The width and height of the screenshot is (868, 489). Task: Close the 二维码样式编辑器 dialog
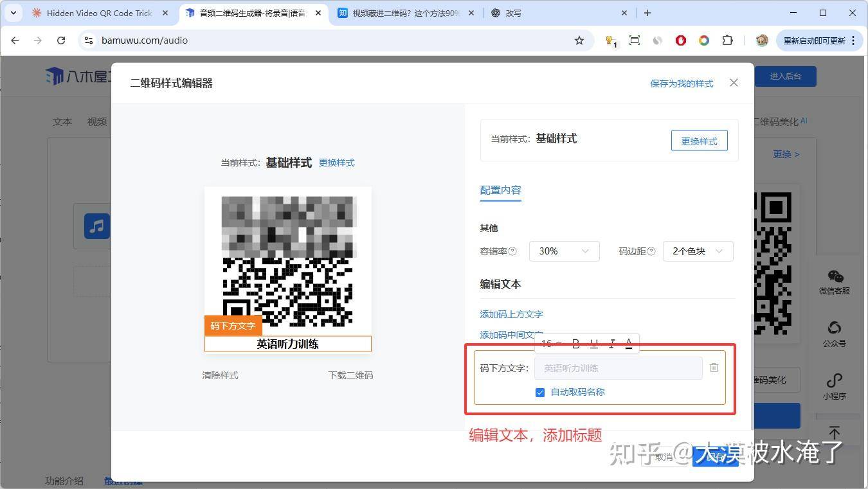pos(734,83)
